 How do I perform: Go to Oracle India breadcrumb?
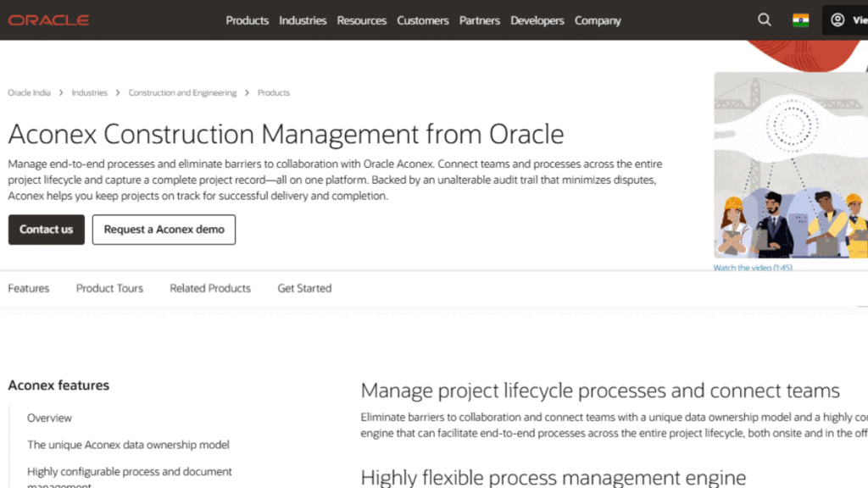point(30,93)
